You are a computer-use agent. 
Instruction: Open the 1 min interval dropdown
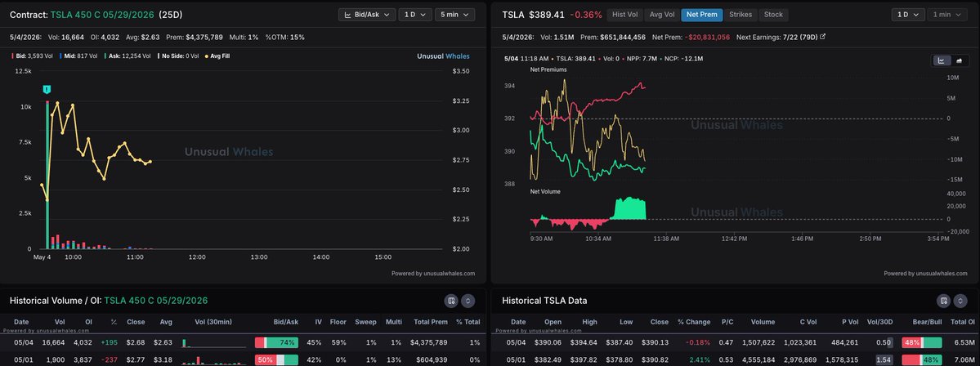pyautogui.click(x=947, y=15)
